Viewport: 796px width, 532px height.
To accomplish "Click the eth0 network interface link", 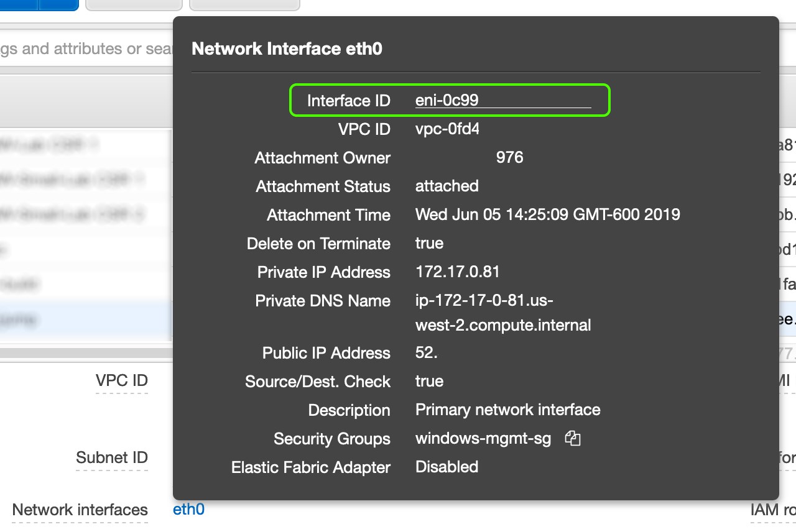I will tap(189, 510).
